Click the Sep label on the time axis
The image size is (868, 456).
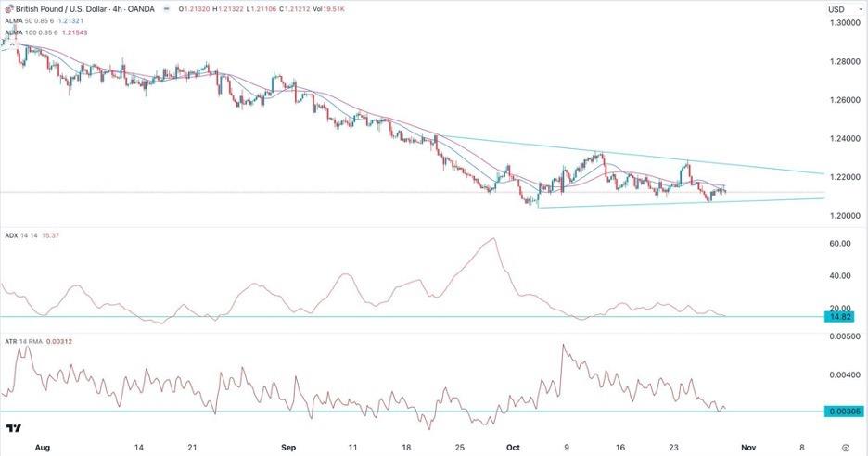click(x=288, y=446)
